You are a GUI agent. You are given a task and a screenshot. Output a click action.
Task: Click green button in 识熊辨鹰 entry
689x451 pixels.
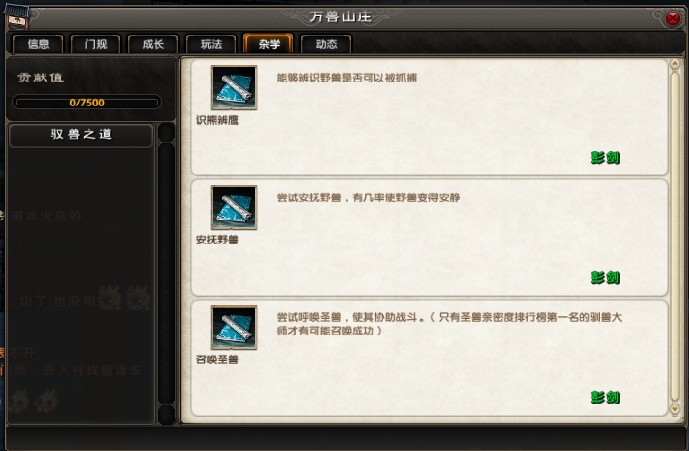(605, 157)
